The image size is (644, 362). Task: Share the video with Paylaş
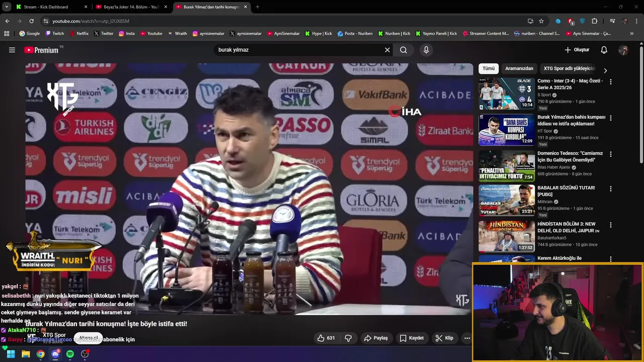point(376,338)
